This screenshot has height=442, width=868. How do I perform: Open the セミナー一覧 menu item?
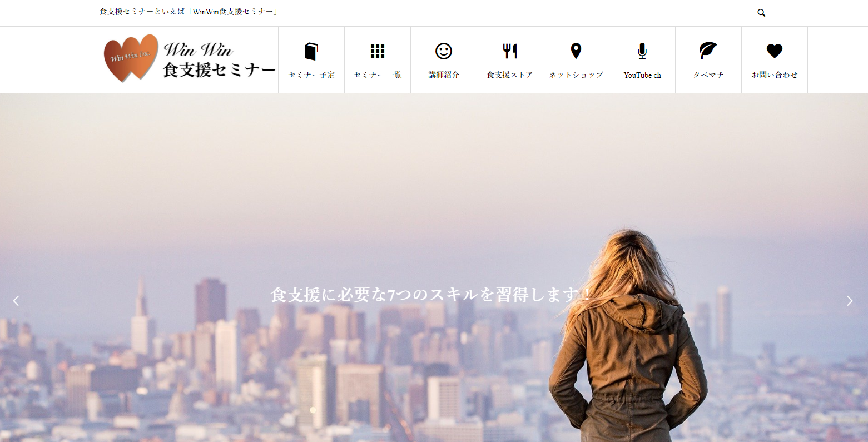click(x=378, y=75)
